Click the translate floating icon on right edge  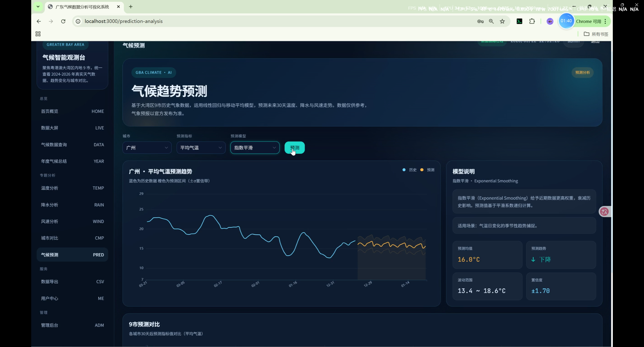coord(604,211)
